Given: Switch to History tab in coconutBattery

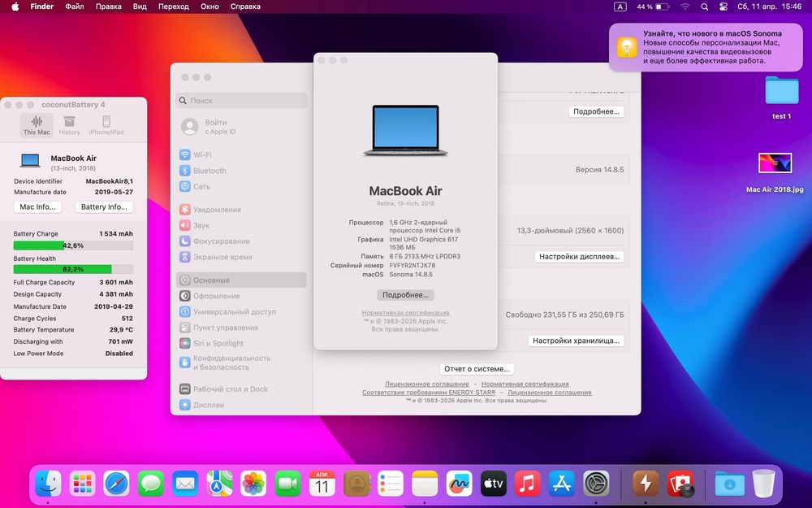Looking at the screenshot, I should click(x=69, y=125).
